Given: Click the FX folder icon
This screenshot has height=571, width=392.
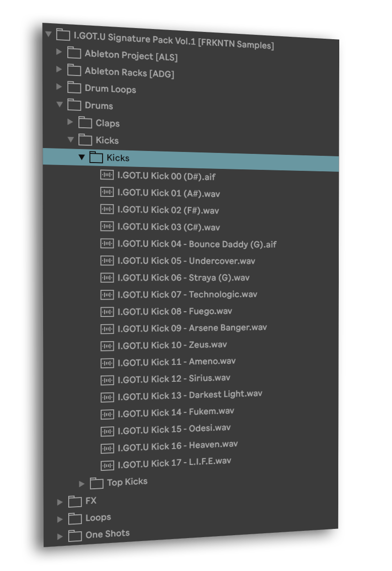Looking at the screenshot, I should pos(75,501).
